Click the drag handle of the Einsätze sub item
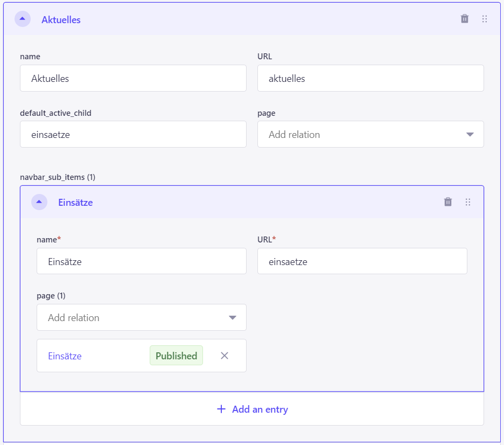This screenshot has height=445, width=504. [x=468, y=202]
